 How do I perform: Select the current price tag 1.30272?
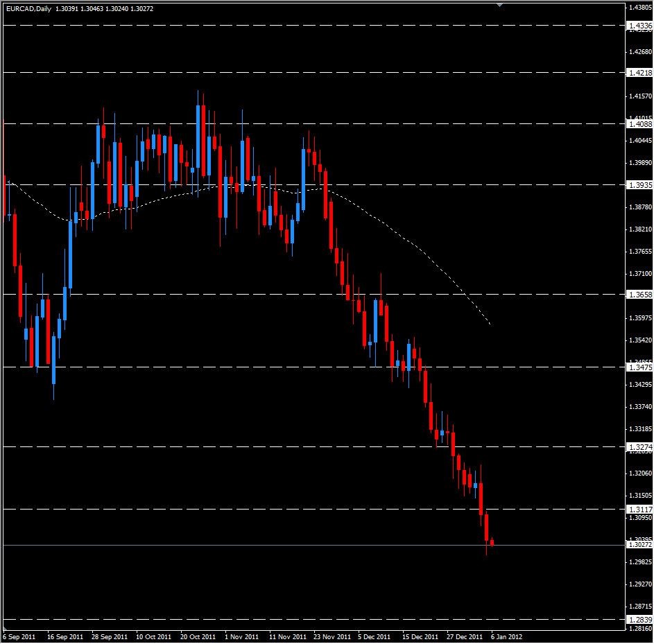[639, 546]
